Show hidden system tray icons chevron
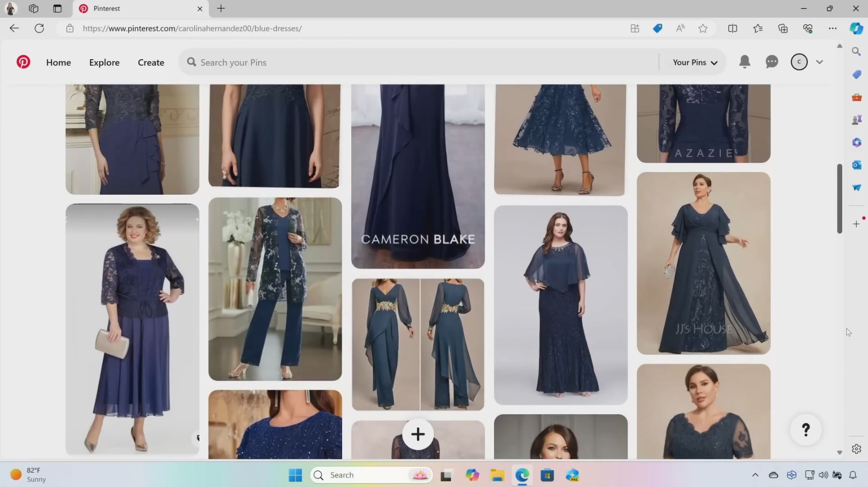This screenshot has width=868, height=487. (x=755, y=475)
